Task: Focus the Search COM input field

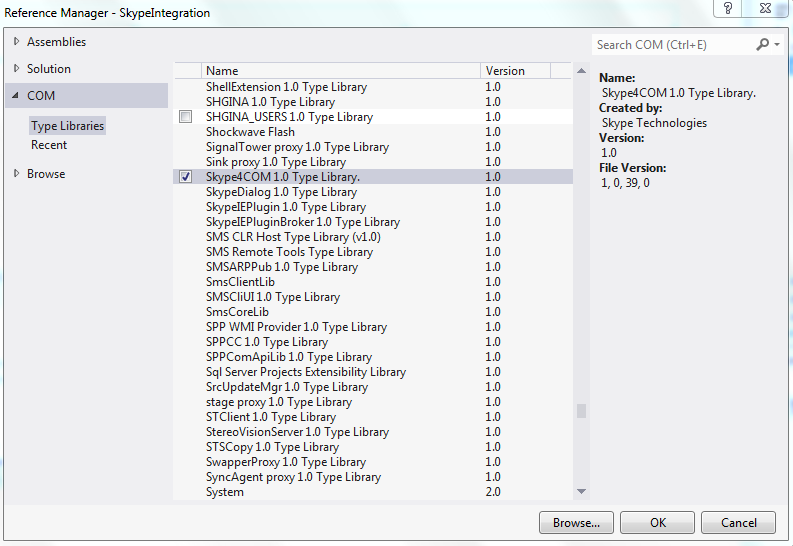Action: [x=674, y=44]
